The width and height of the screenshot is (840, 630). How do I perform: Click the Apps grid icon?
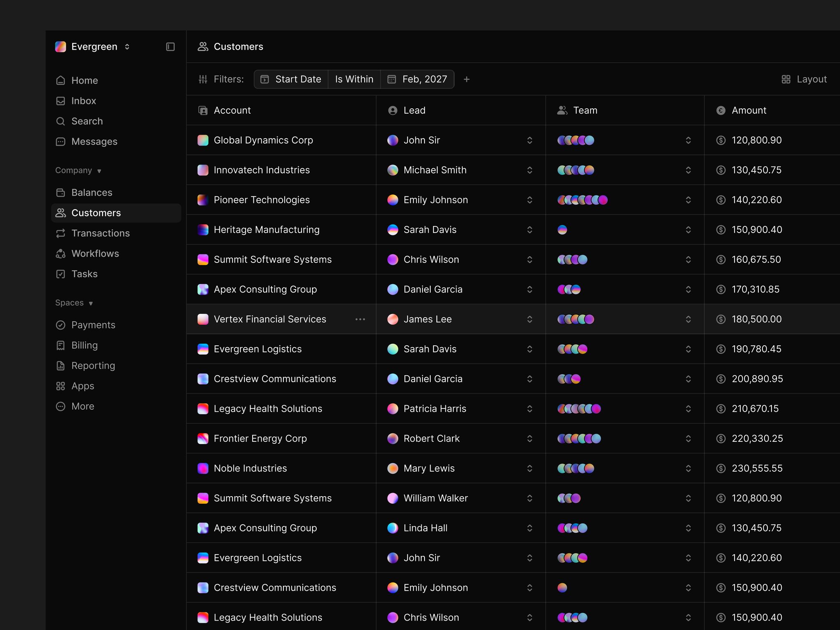point(61,386)
